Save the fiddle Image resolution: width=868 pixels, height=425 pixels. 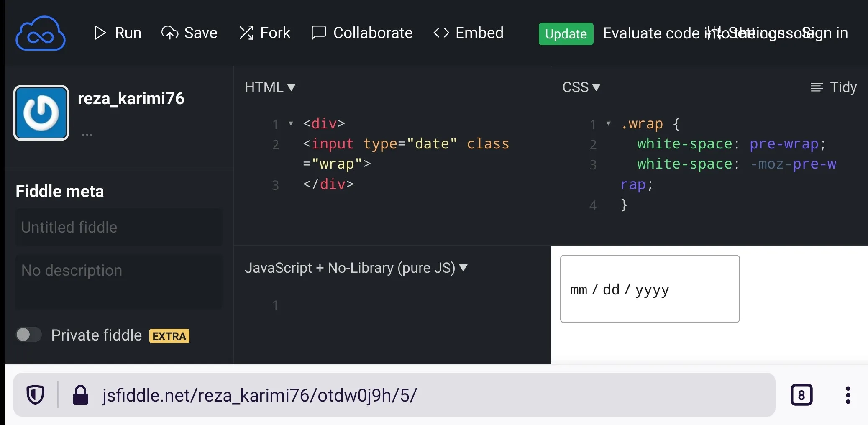pos(189,33)
